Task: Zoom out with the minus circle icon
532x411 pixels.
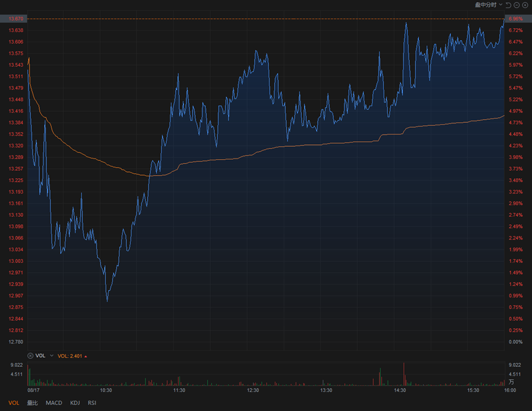Action: coord(517,5)
